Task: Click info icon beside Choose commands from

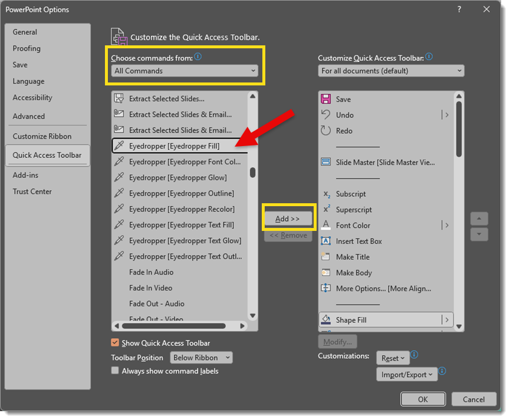Action: [x=198, y=57]
